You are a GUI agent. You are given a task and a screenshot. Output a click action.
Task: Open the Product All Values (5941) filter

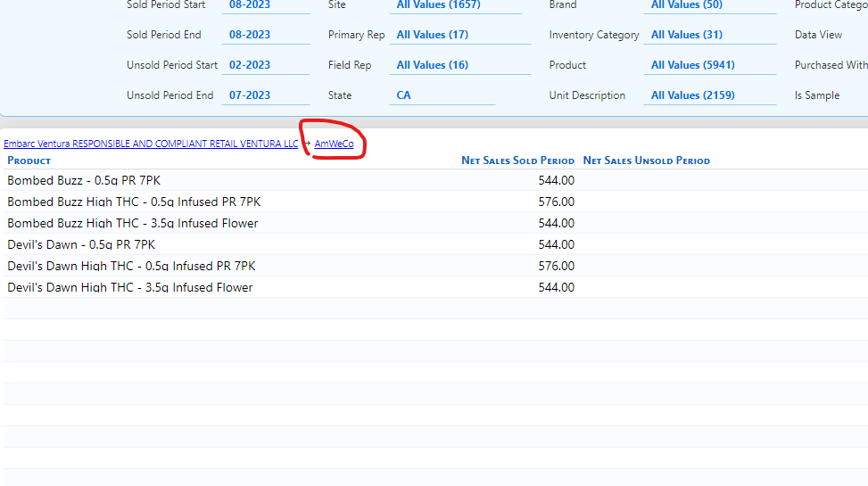click(x=693, y=65)
